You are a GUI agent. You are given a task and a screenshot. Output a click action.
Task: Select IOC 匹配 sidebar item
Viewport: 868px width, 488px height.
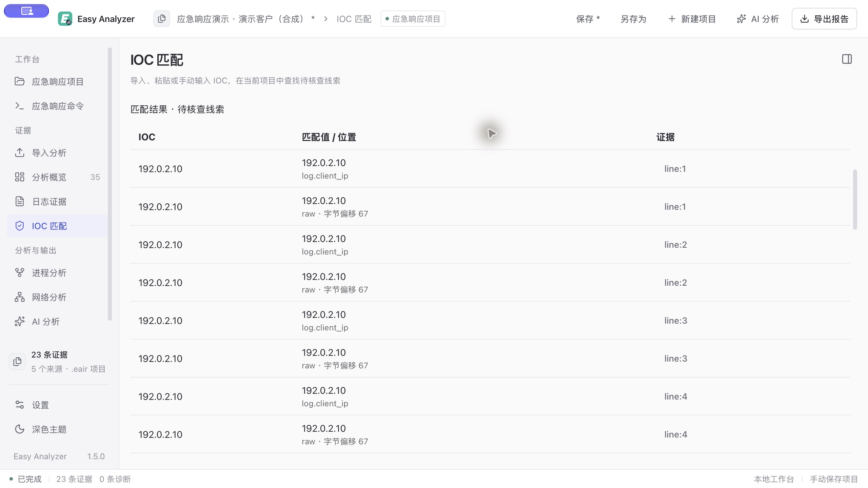click(x=57, y=226)
